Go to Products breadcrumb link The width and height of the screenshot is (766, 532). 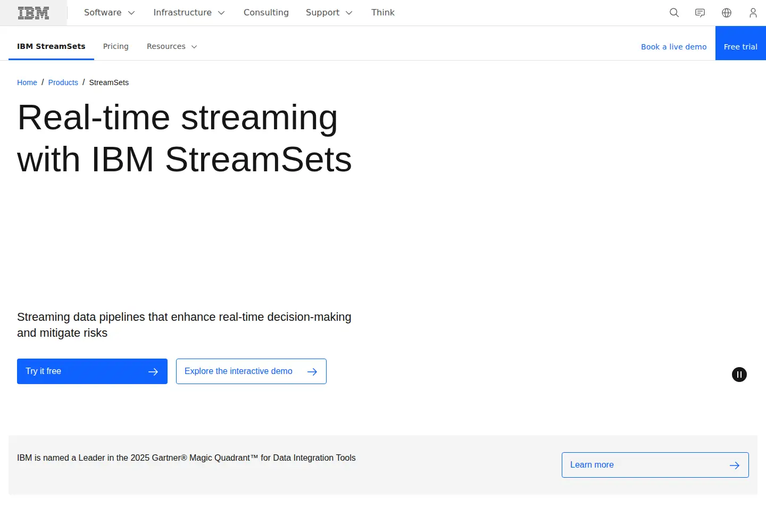point(63,82)
